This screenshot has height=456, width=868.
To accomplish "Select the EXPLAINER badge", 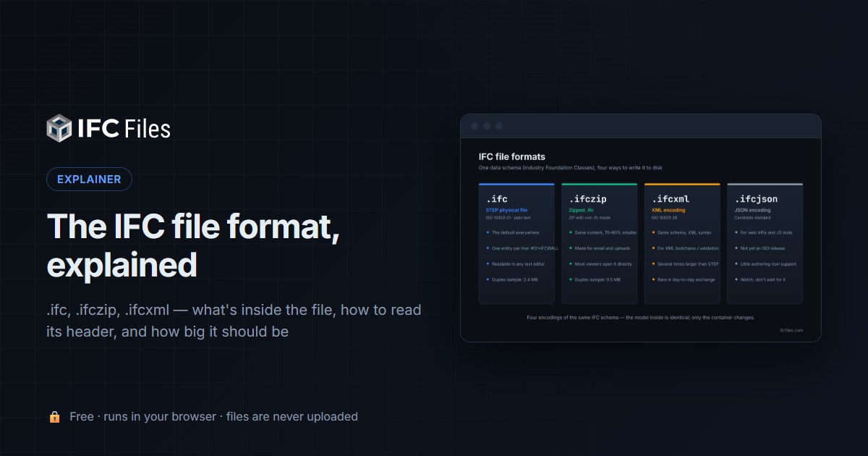I will click(89, 179).
